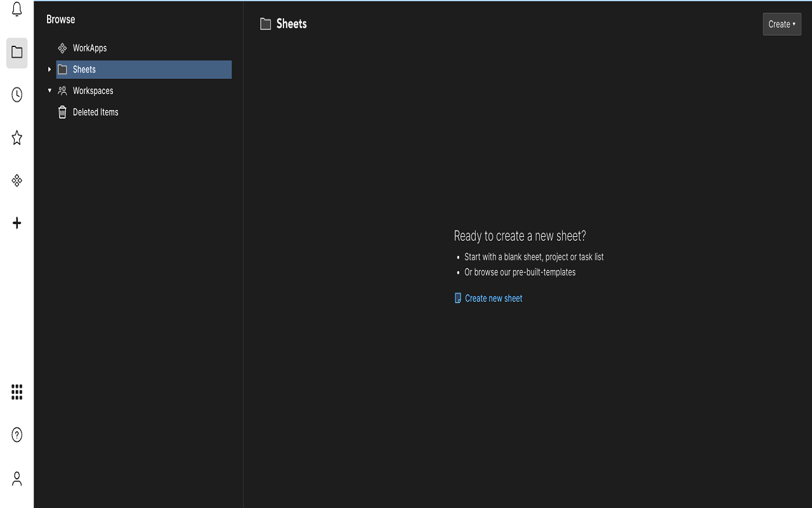812x508 pixels.
Task: Open your account via the profile icon
Action: [16, 479]
